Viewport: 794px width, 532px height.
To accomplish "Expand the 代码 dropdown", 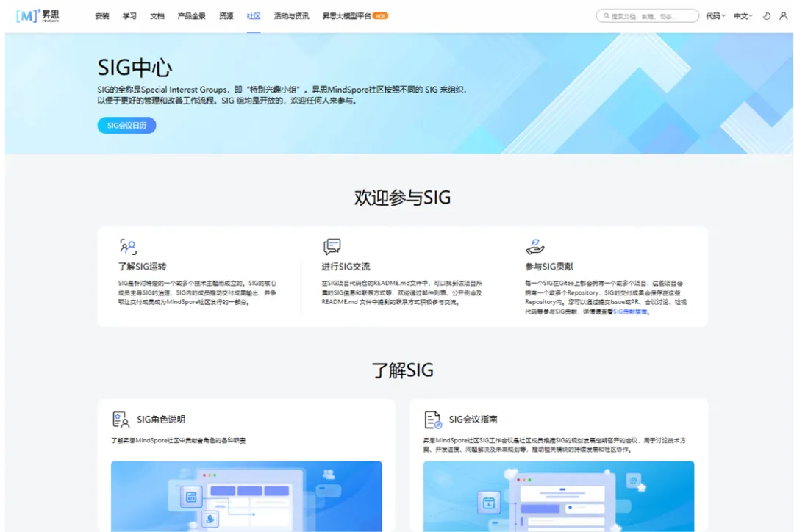I will click(715, 16).
